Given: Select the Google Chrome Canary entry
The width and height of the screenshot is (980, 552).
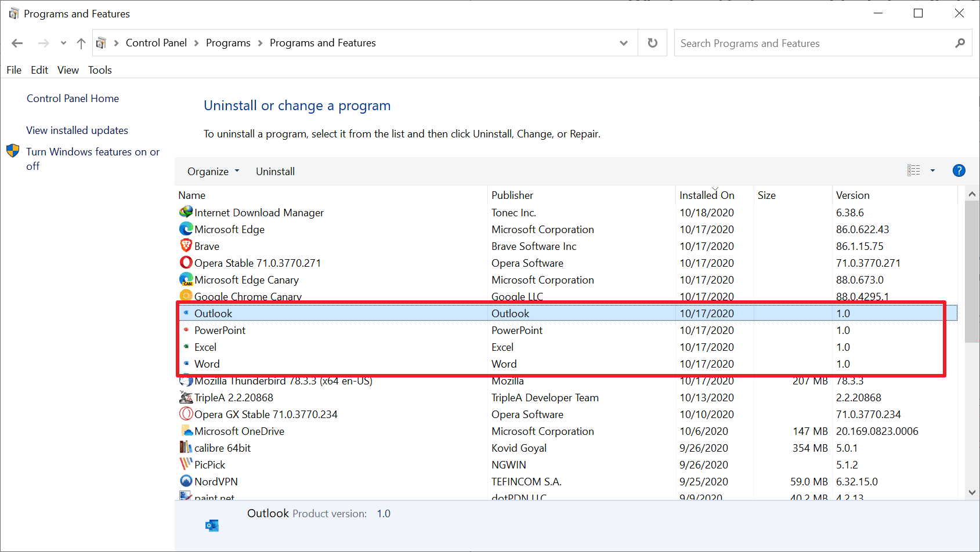Looking at the screenshot, I should [248, 296].
